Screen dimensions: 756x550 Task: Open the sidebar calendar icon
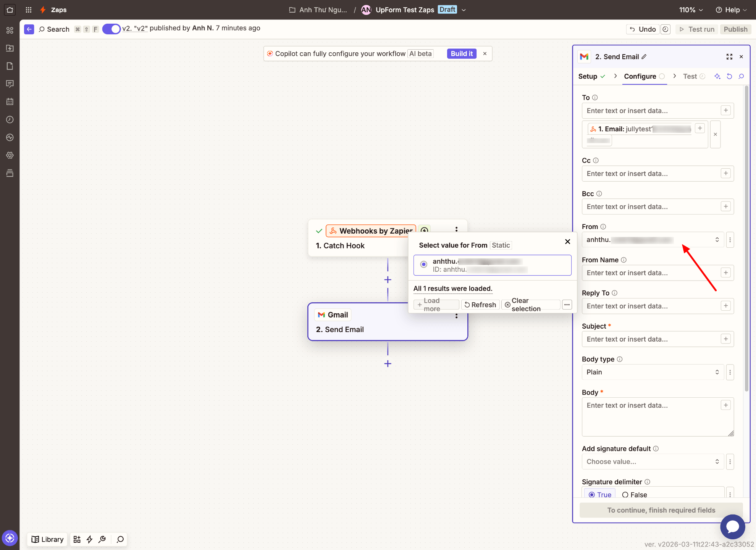10,102
